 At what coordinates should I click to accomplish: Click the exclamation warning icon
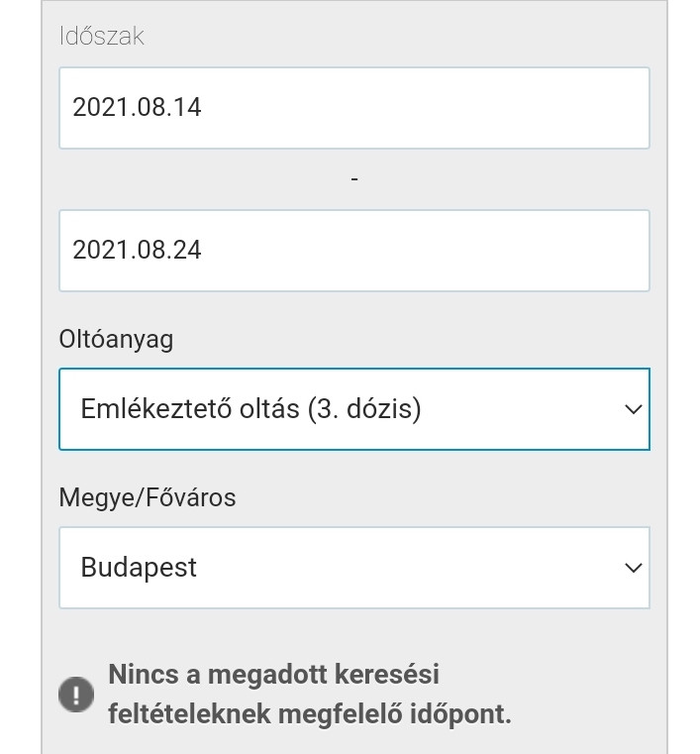click(x=76, y=694)
